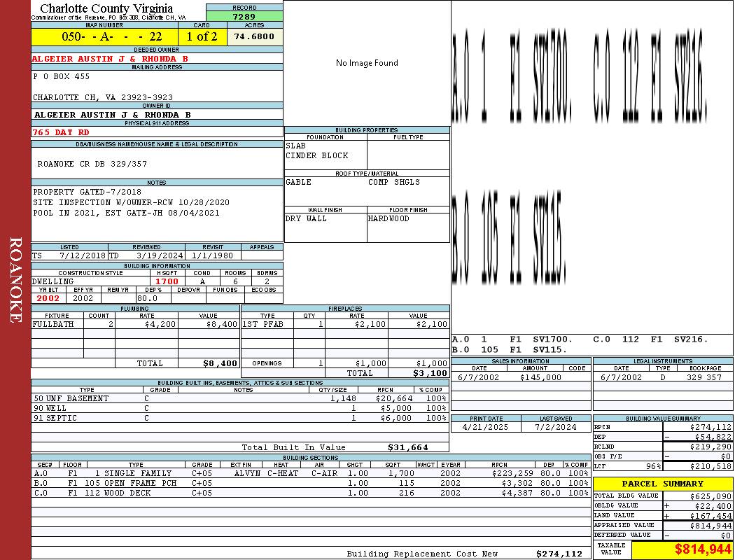
Task: Click the PARCEL SUMMARY header
Action: tap(663, 484)
